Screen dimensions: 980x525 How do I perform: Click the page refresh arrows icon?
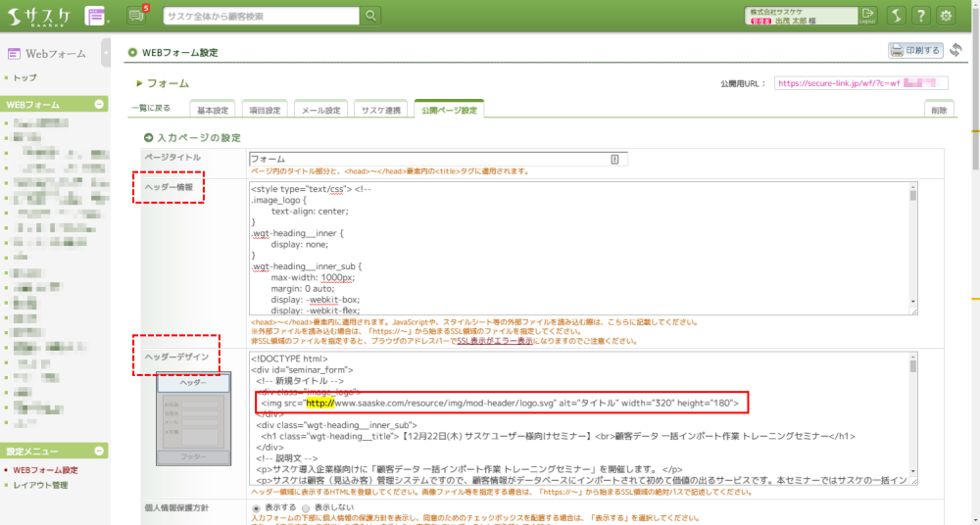click(x=955, y=50)
